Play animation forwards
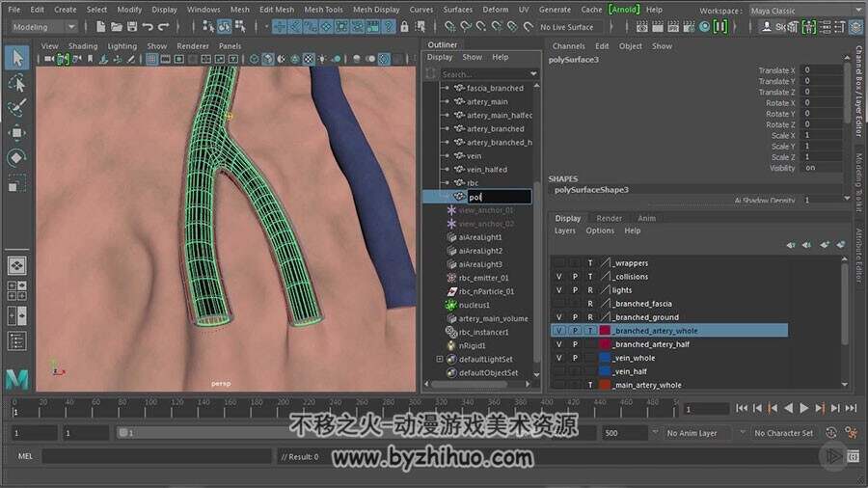The height and width of the screenshot is (488, 868). pyautogui.click(x=803, y=408)
